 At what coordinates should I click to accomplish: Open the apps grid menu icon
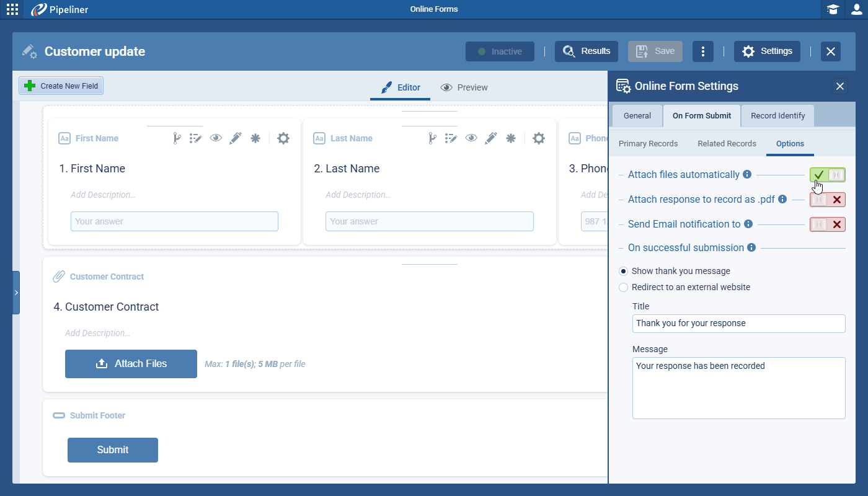click(12, 9)
